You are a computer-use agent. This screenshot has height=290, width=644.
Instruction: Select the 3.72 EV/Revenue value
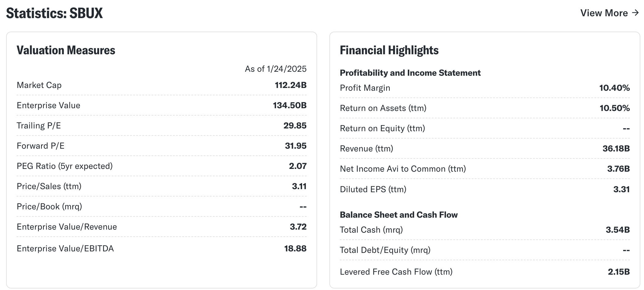click(298, 227)
